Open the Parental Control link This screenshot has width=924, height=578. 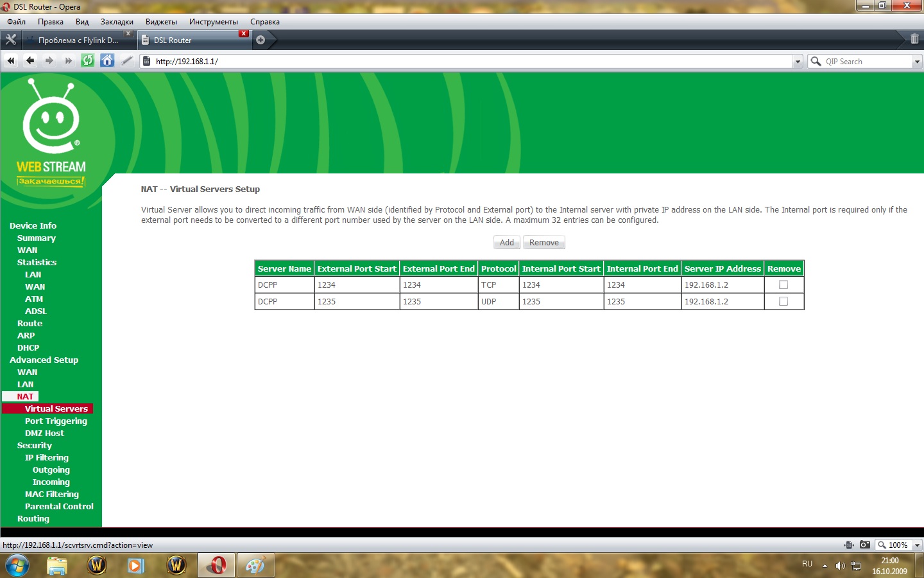click(59, 507)
